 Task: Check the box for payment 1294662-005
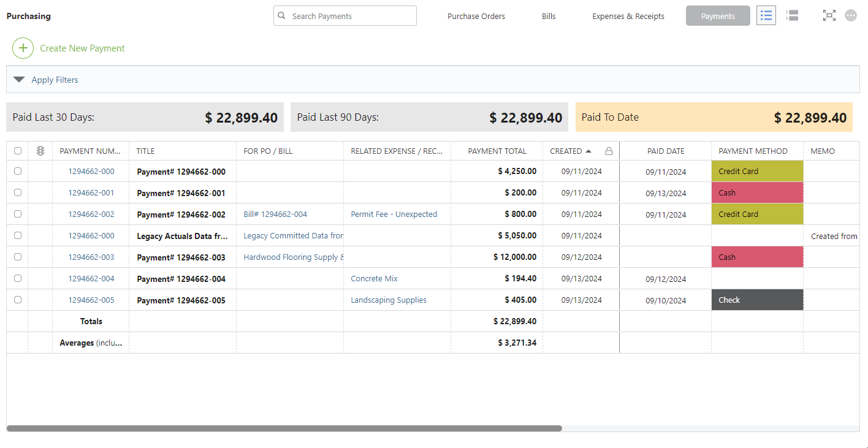18,300
